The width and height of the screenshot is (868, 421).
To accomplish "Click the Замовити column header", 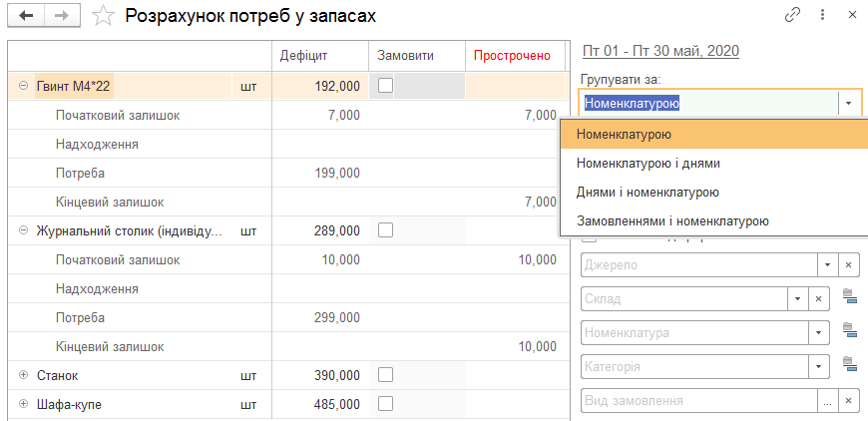I will tap(417, 55).
